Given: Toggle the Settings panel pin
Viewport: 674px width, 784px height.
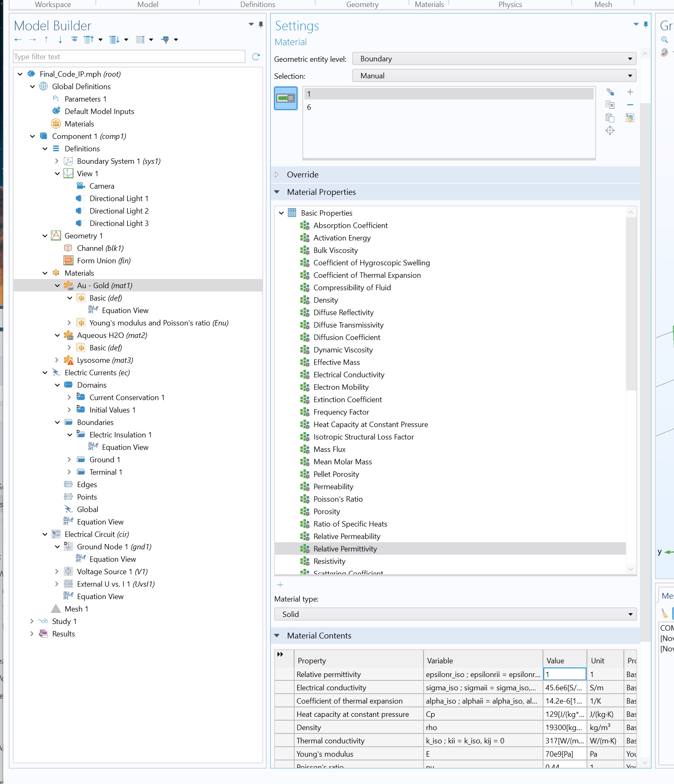Looking at the screenshot, I should [x=646, y=24].
